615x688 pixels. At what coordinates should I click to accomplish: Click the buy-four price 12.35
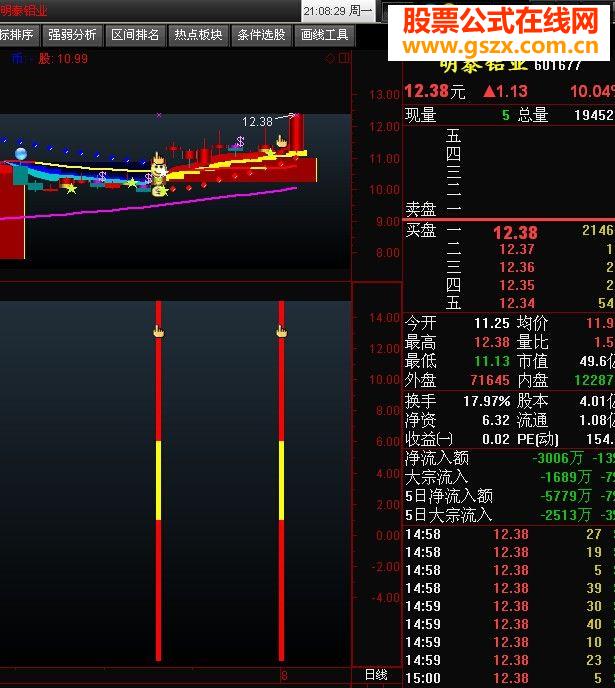(517, 285)
